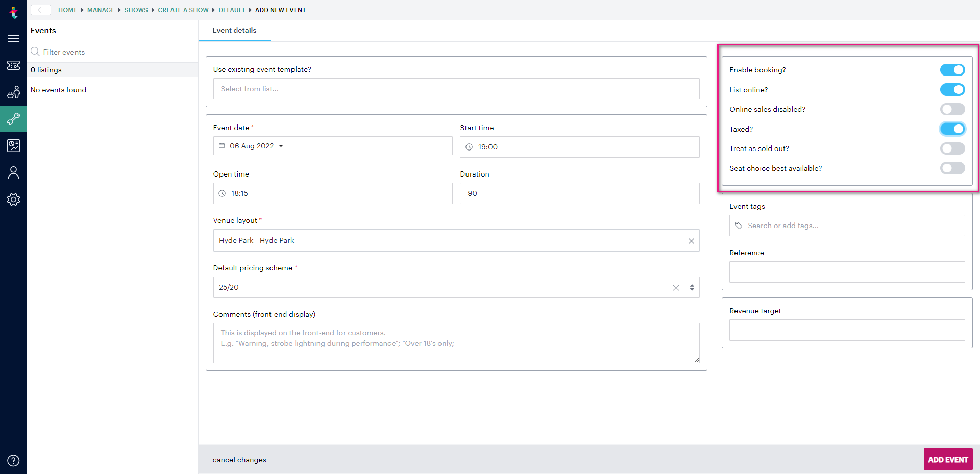
Task: Click the Event tags search field
Action: pos(847,226)
